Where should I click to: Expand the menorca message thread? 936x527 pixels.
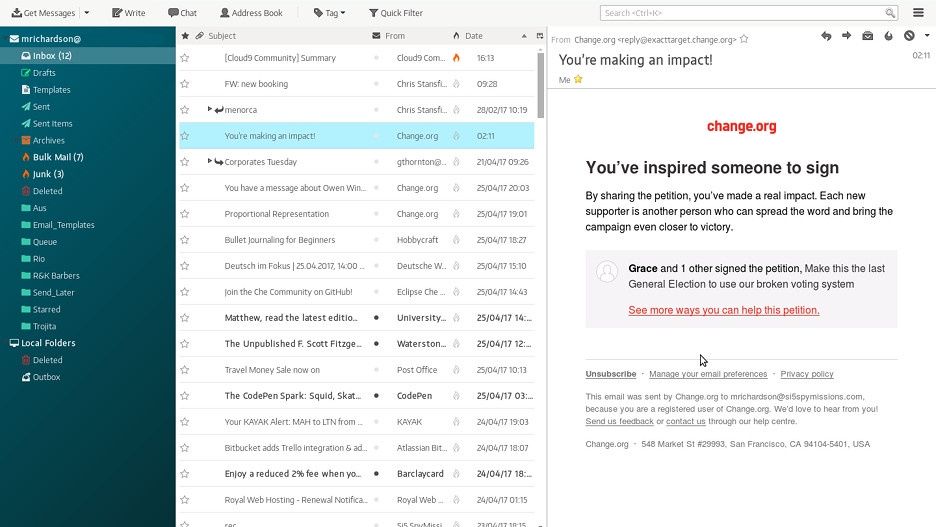click(x=210, y=109)
